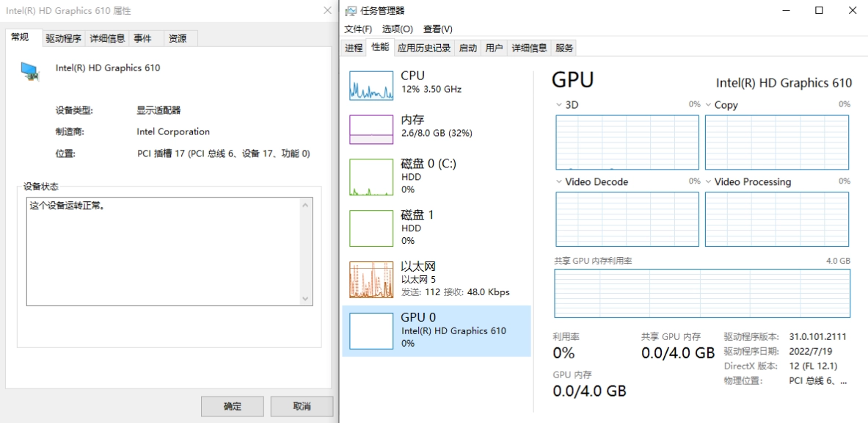Click the display adapter device icon

(x=30, y=70)
